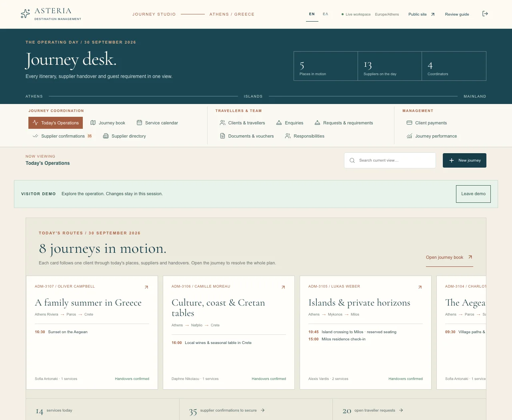Click arrow beside open traveller requests

point(401,410)
